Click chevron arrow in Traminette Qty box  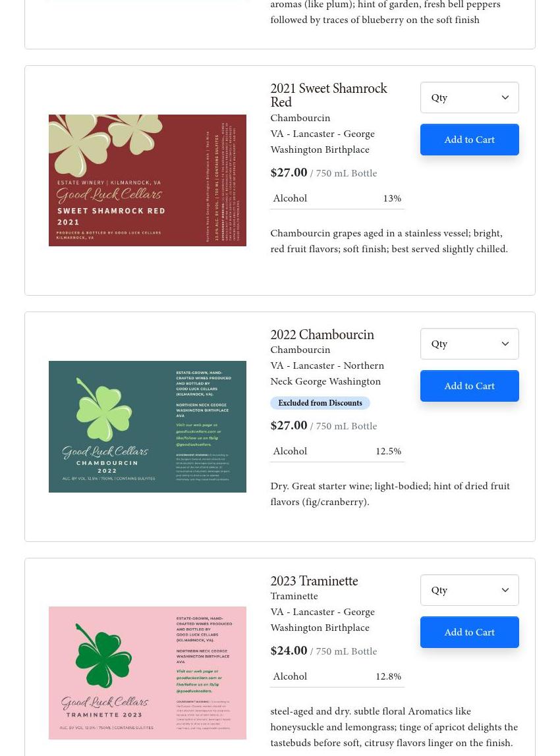tap(505, 590)
